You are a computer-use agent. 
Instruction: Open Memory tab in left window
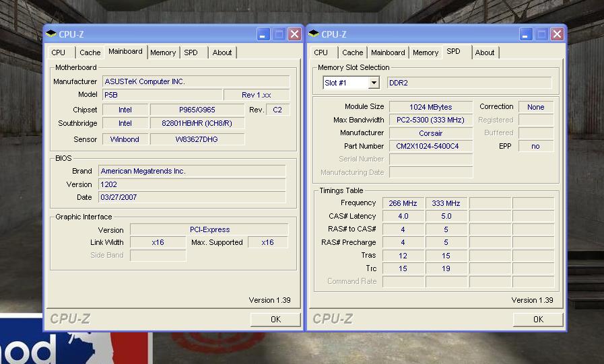coord(163,52)
